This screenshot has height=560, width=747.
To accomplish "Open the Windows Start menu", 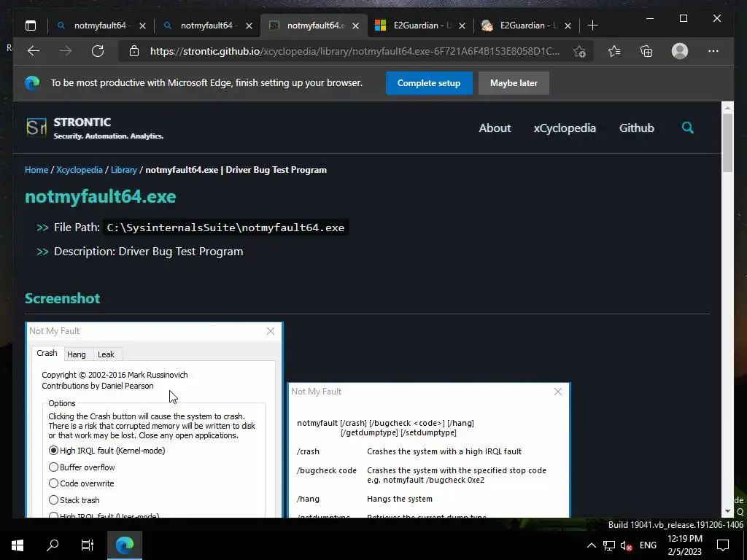I will coord(18,545).
